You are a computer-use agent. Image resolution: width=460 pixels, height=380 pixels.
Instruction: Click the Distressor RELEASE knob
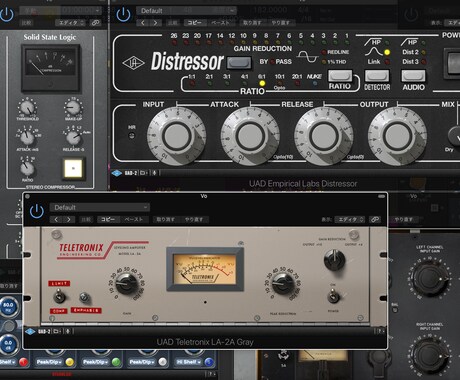(x=324, y=136)
